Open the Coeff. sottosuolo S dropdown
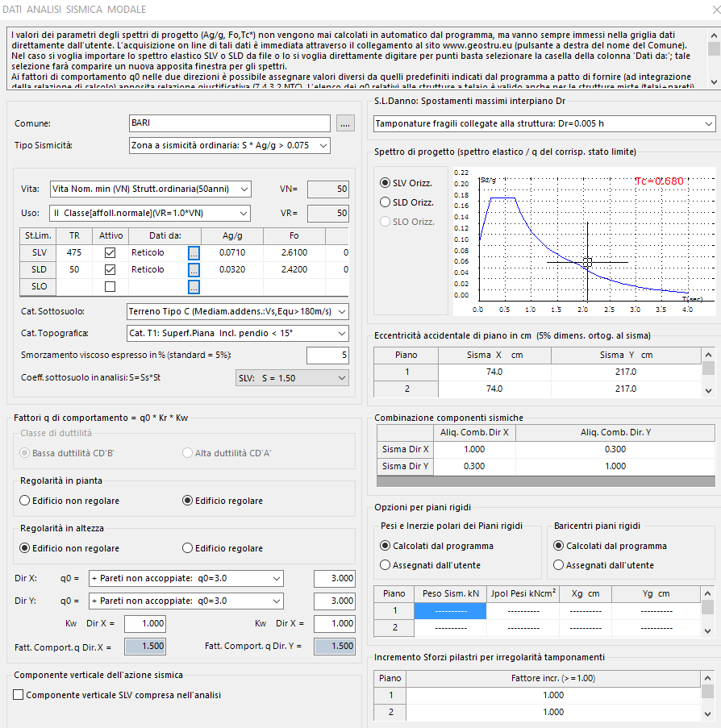721x728 pixels. coord(292,378)
